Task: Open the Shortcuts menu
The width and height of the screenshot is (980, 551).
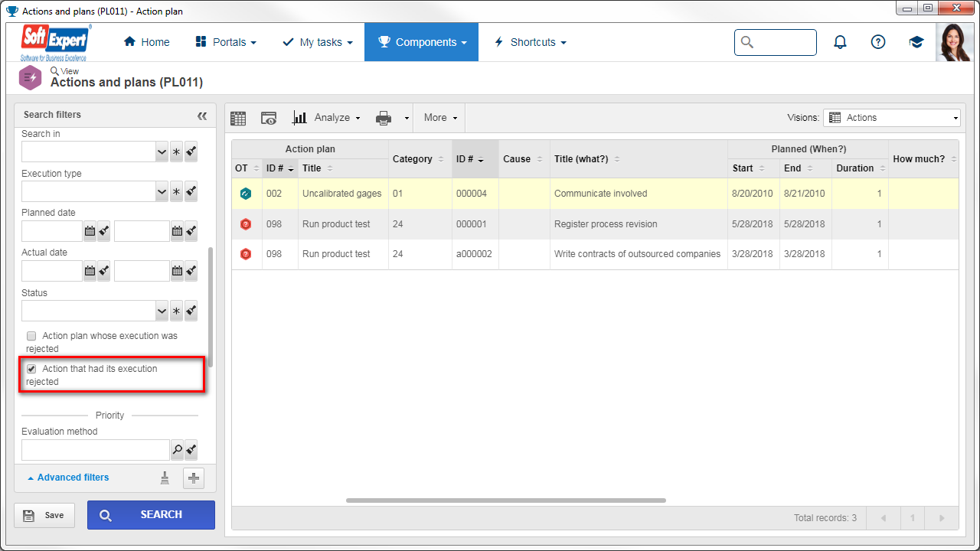Action: (x=530, y=42)
